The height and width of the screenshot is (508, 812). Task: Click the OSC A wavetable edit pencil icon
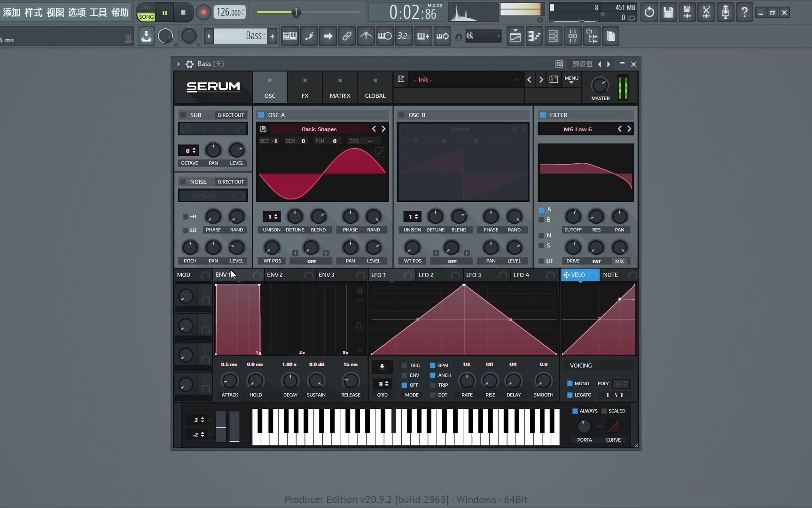(380, 152)
